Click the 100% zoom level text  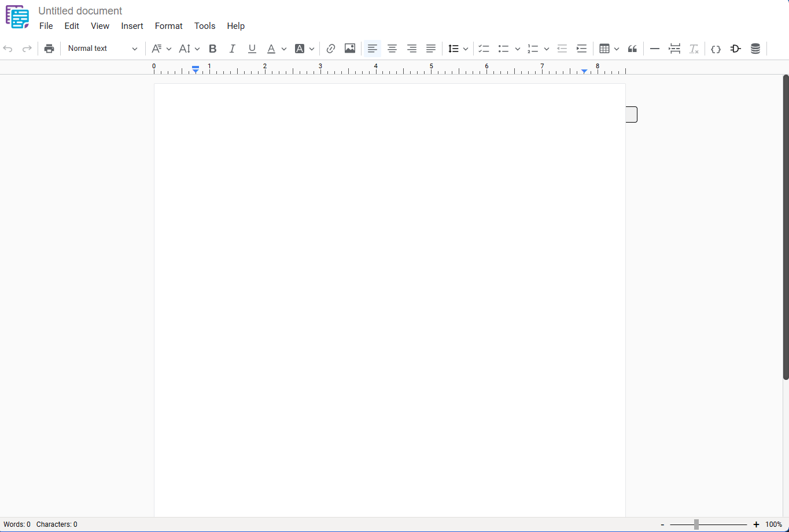(774, 524)
